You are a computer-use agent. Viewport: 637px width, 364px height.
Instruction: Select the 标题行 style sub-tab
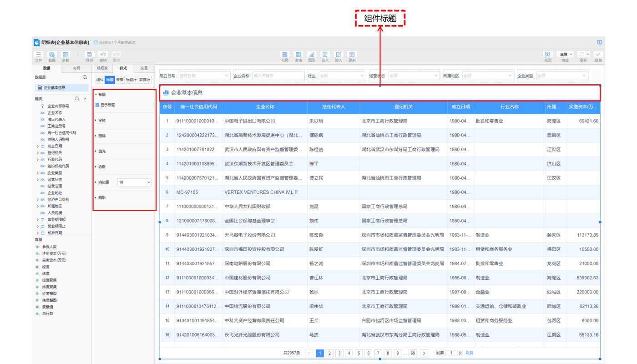(131, 80)
